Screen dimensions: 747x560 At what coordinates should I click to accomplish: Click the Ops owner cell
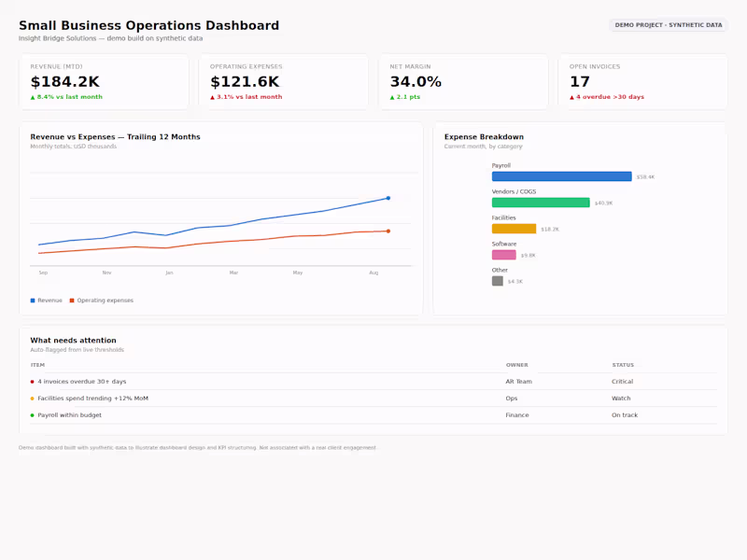coord(512,399)
